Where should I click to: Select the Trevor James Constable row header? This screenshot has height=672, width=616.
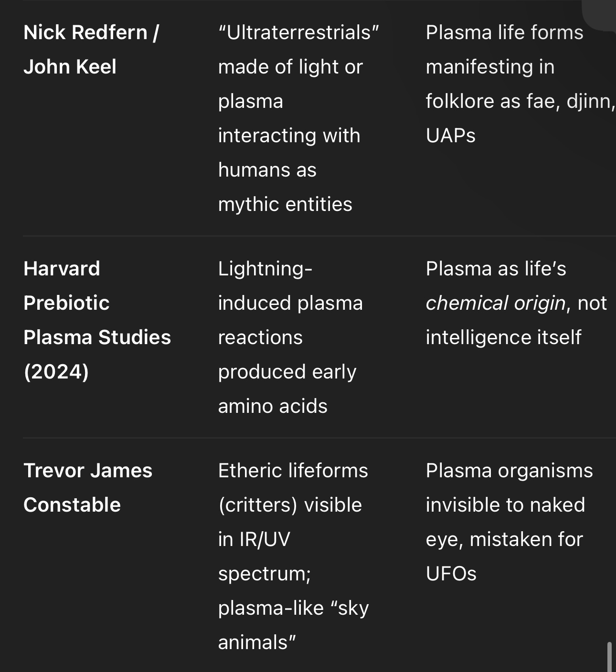click(x=88, y=488)
